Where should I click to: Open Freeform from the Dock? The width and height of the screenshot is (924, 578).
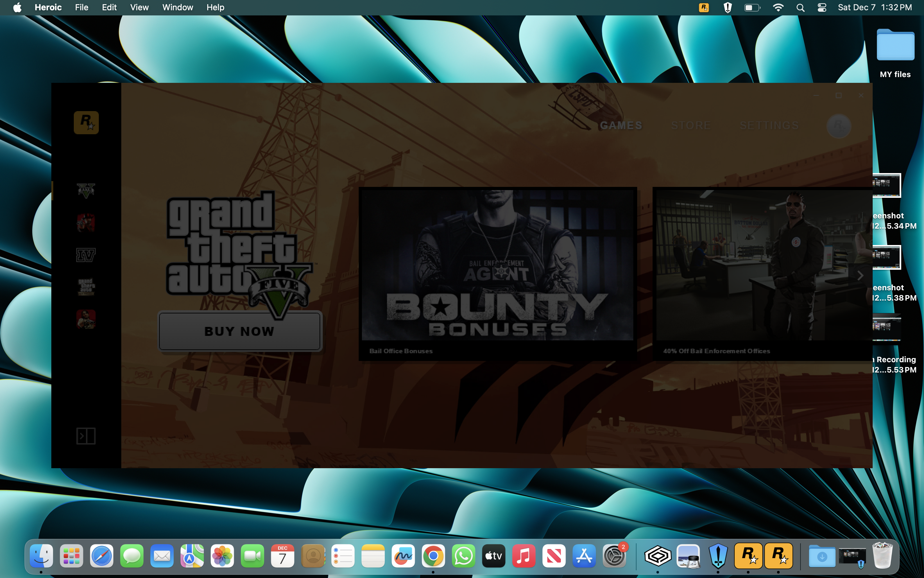pos(403,556)
